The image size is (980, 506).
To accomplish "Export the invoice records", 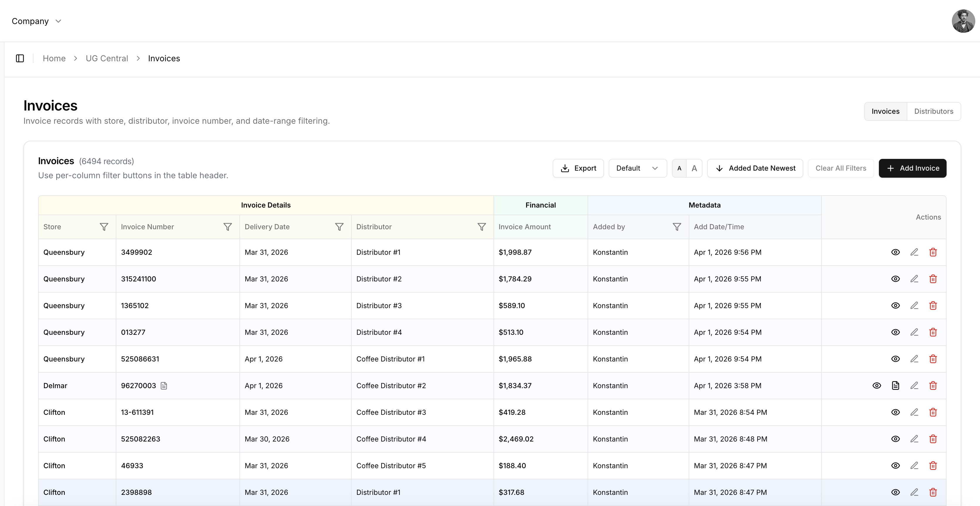I will coord(578,168).
